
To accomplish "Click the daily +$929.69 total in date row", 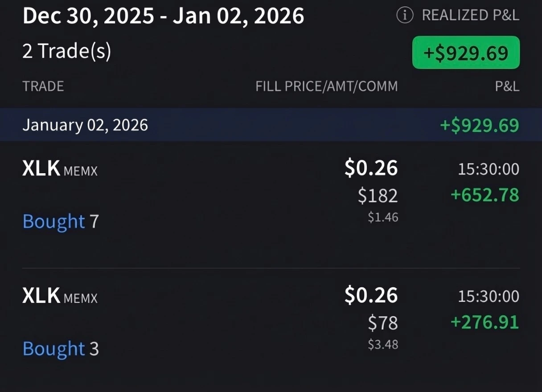I will click(x=480, y=125).
